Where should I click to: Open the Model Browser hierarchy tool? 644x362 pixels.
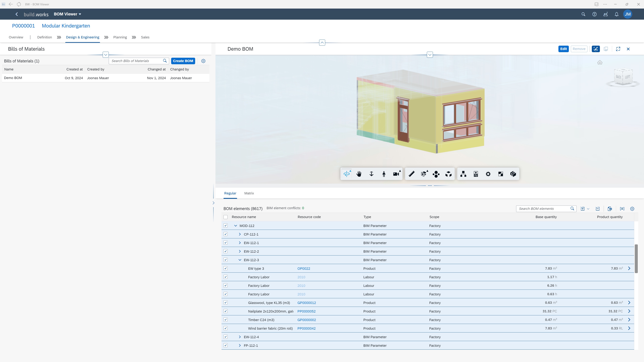coord(463,174)
